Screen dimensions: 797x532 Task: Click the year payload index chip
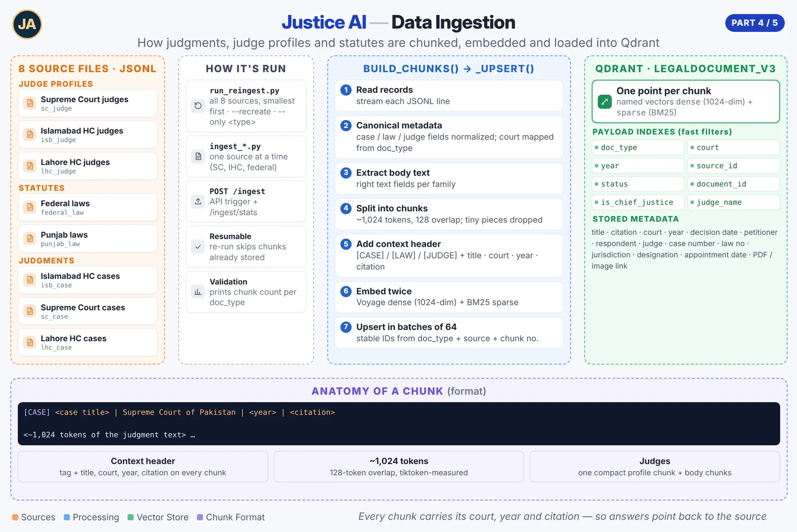pyautogui.click(x=638, y=165)
